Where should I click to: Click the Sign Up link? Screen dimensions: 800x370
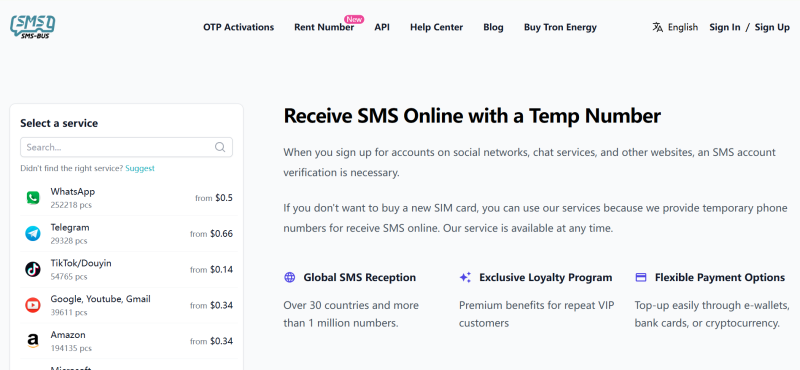coord(772,28)
